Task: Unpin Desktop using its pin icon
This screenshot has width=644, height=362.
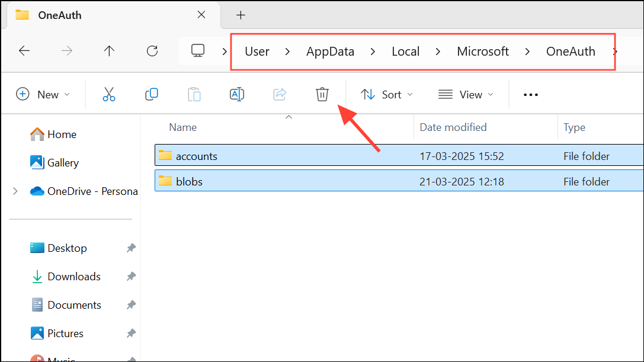Action: 131,248
